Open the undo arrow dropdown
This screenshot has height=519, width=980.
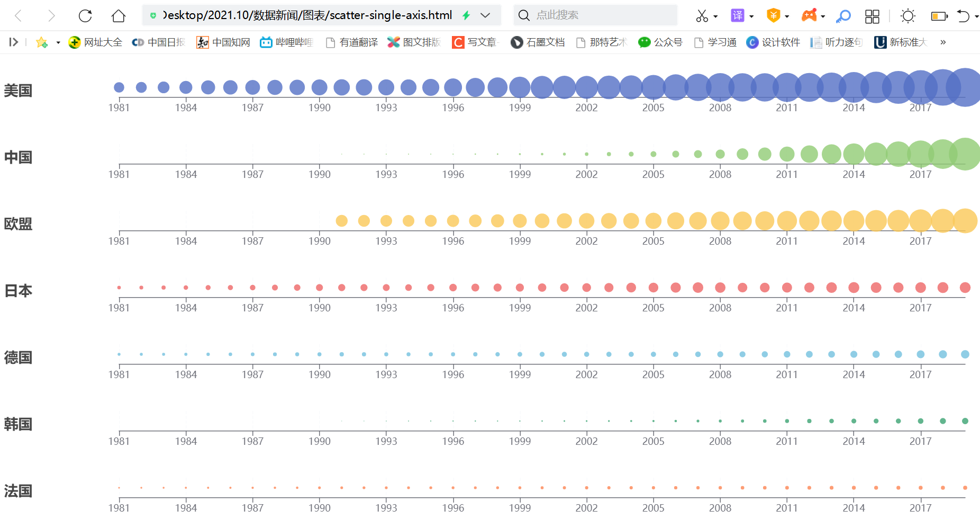[x=977, y=16]
